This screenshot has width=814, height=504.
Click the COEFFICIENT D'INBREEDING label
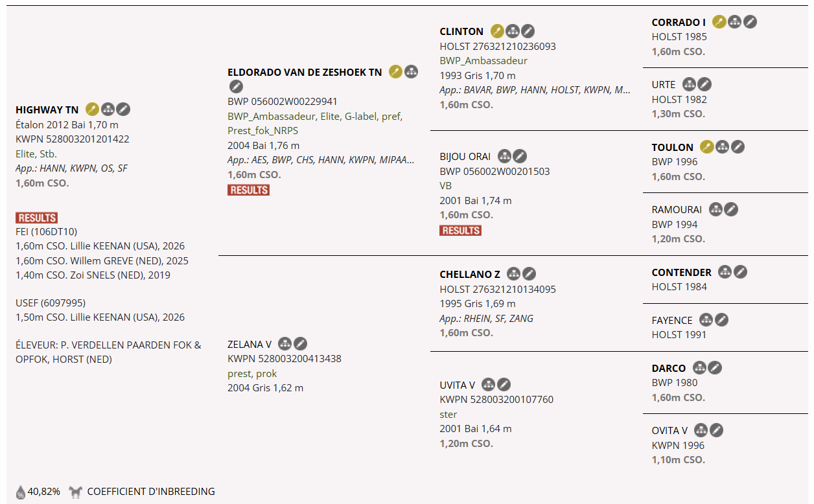pos(151,492)
